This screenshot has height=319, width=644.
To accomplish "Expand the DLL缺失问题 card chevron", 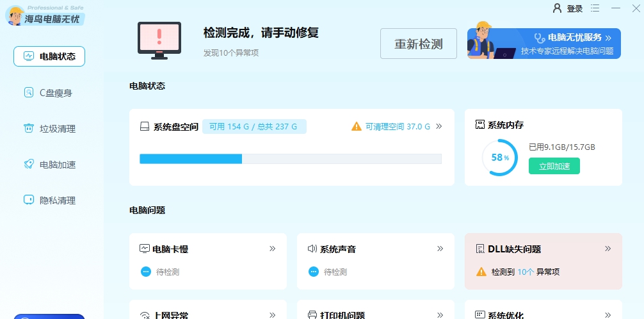I will click(x=608, y=249).
